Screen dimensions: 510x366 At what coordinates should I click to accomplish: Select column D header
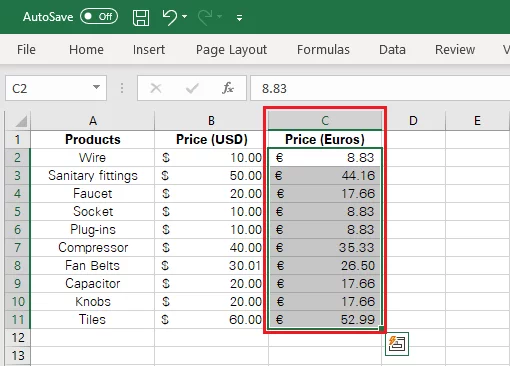[x=413, y=121]
